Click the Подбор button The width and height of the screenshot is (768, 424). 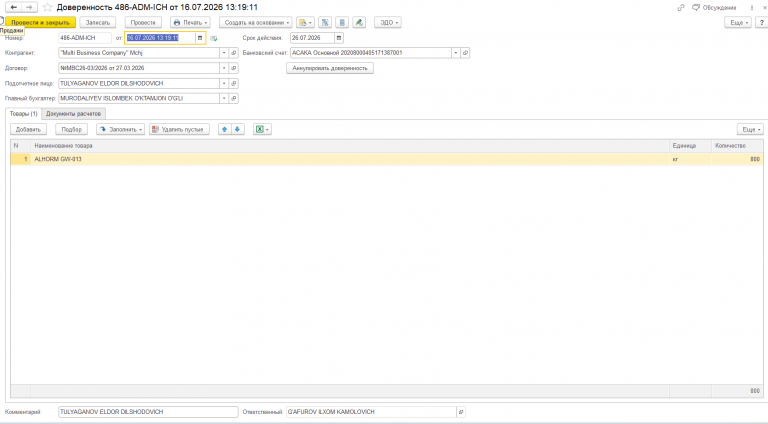pos(72,129)
